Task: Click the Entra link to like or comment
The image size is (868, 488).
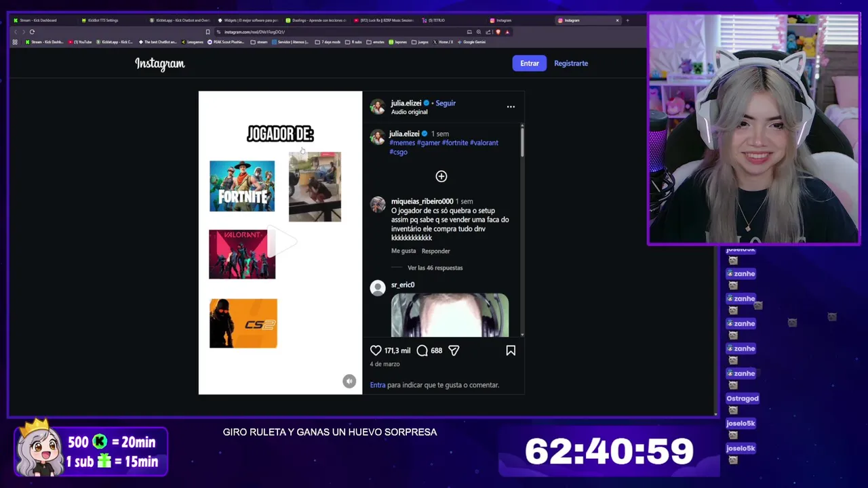Action: pos(378,385)
